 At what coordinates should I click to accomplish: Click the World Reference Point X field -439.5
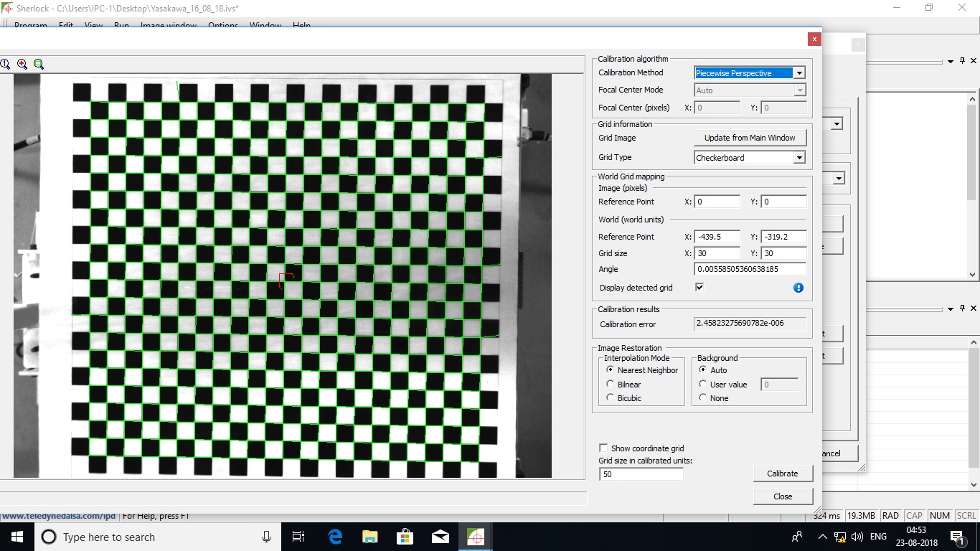pyautogui.click(x=717, y=237)
